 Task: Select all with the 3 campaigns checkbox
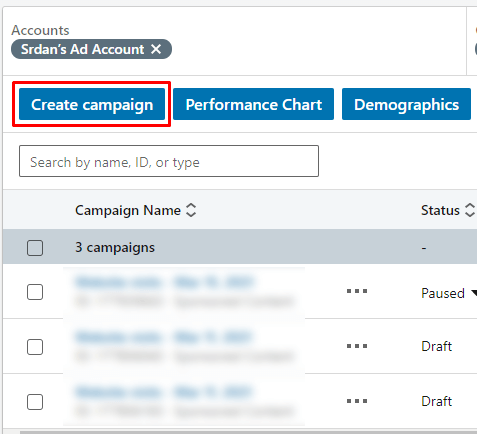coord(35,248)
